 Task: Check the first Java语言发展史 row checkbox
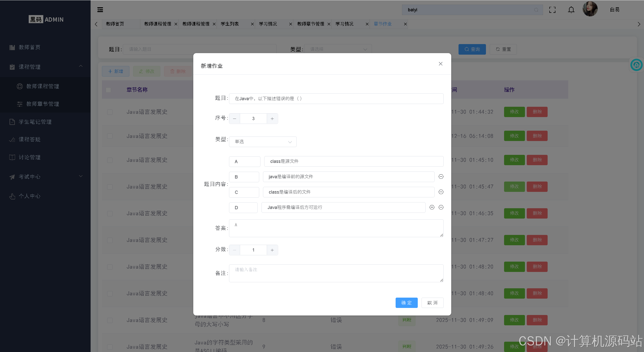[x=109, y=112]
